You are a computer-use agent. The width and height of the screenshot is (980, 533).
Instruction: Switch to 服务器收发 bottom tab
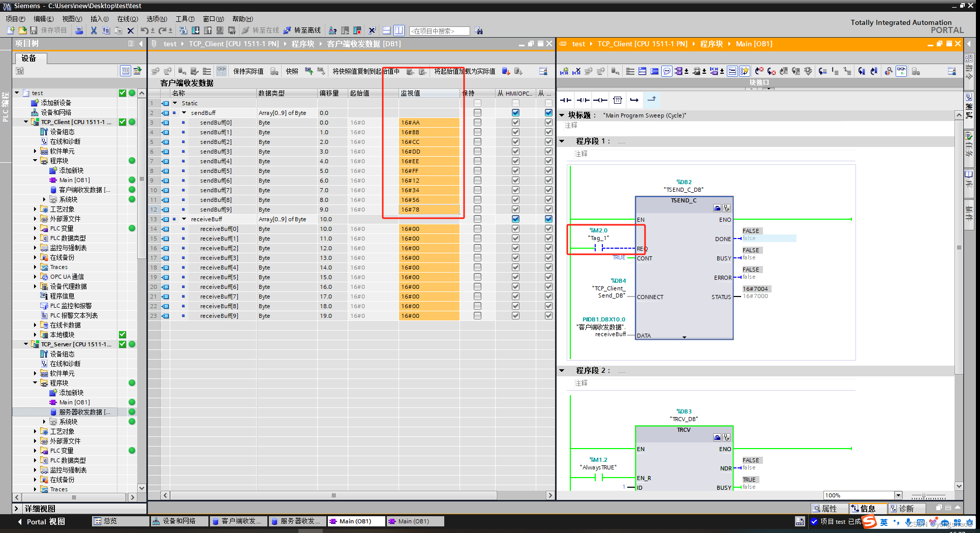click(297, 521)
